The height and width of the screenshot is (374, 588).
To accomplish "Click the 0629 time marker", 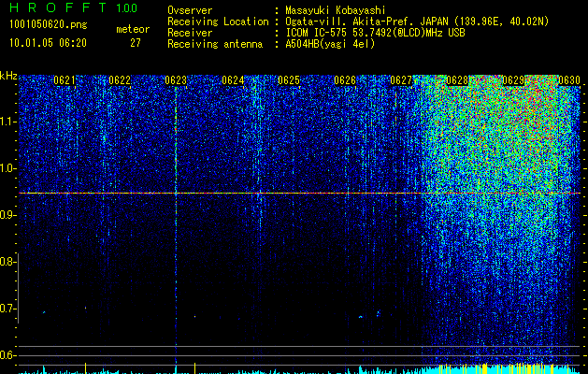I will point(513,80).
